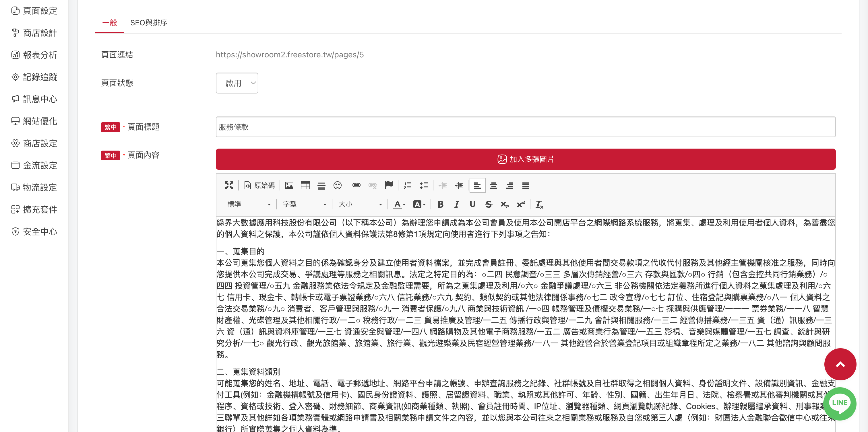Screen dimensions: 868x432
Task: Decrease indent of the paragraph
Action: [x=442, y=185]
